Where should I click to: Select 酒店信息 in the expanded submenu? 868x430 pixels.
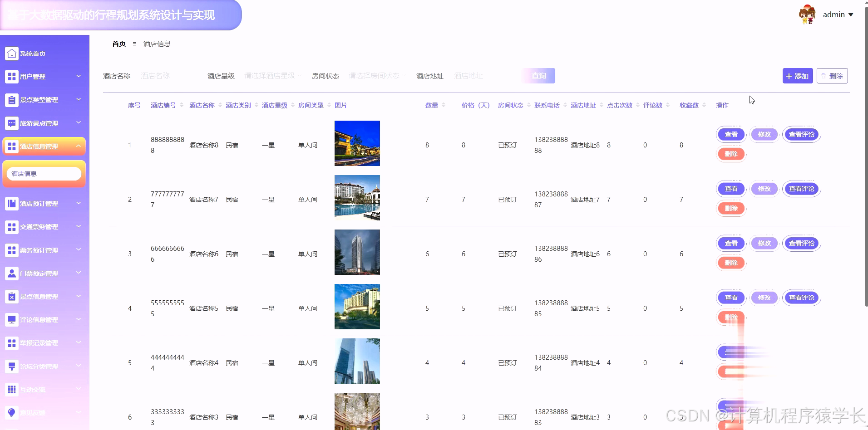click(x=44, y=173)
